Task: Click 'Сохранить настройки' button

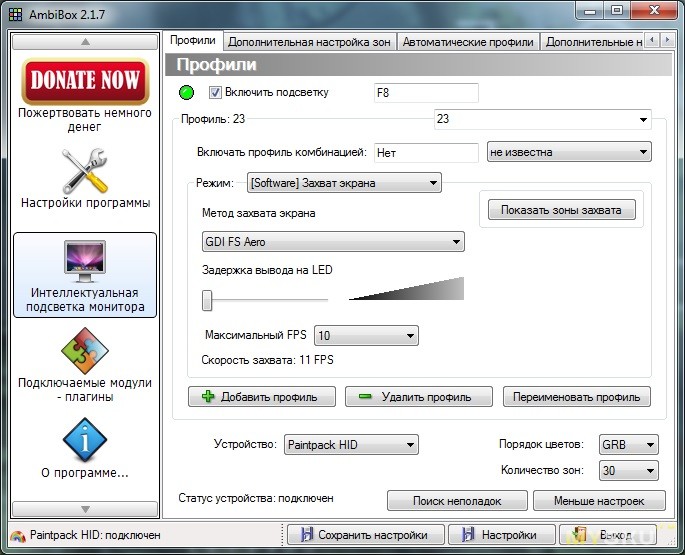Action: pyautogui.click(x=366, y=535)
